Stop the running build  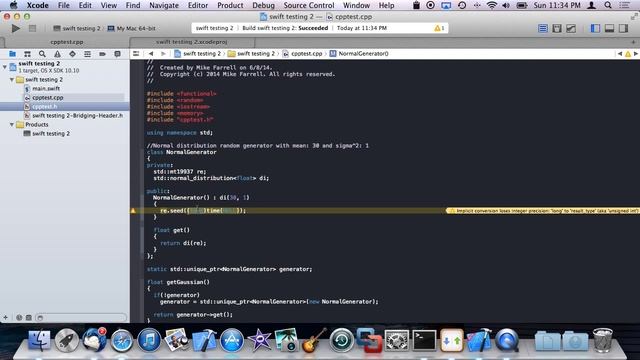(32, 28)
